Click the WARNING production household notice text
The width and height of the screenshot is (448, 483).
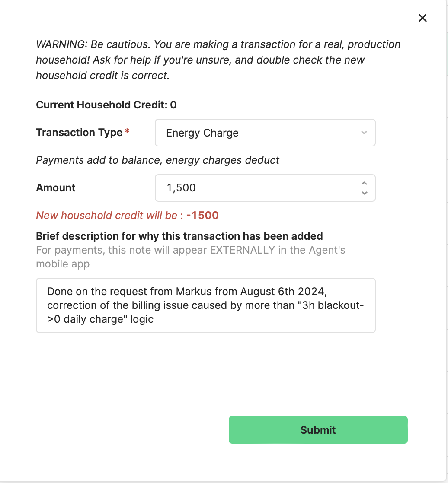coord(218,60)
